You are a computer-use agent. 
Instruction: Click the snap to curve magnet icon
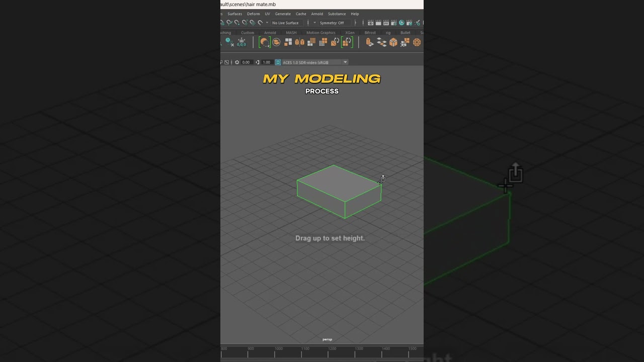[229, 23]
